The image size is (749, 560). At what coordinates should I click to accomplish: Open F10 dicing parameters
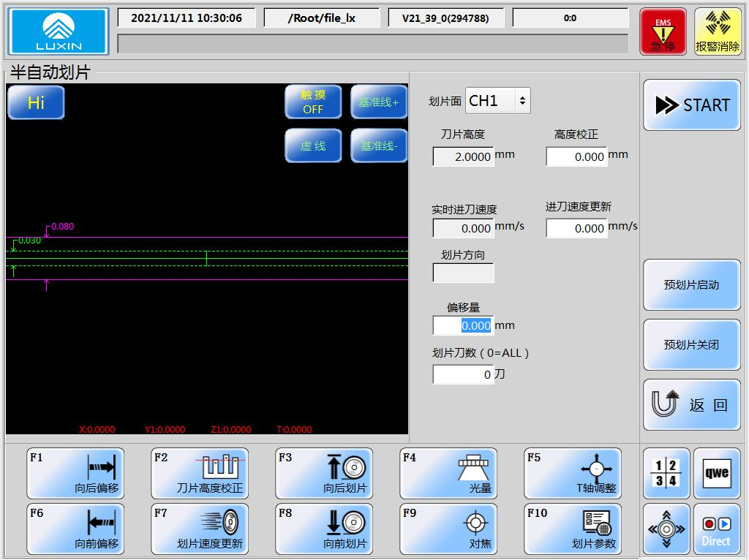(572, 529)
